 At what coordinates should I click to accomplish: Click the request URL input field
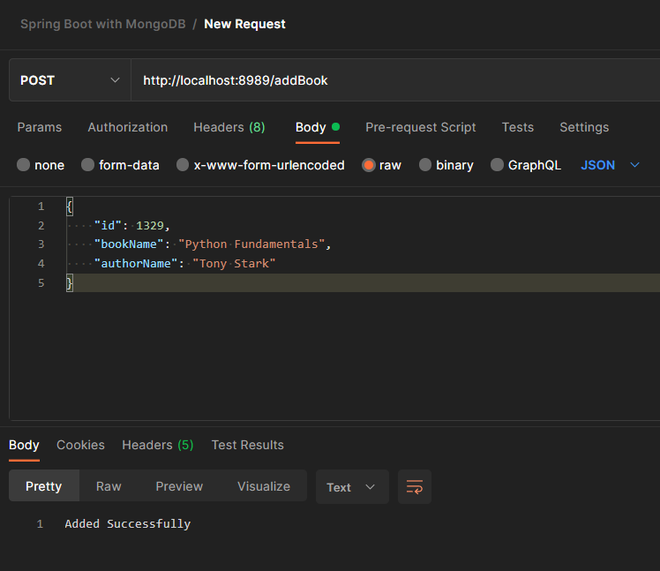coord(390,80)
